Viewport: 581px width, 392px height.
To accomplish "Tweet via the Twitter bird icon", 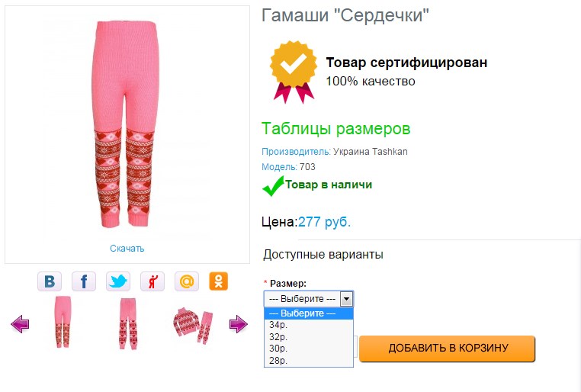I will point(118,281).
